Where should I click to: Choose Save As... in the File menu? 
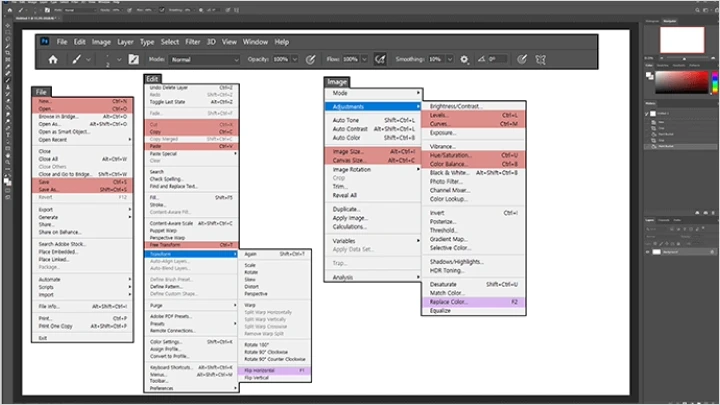[x=83, y=189]
